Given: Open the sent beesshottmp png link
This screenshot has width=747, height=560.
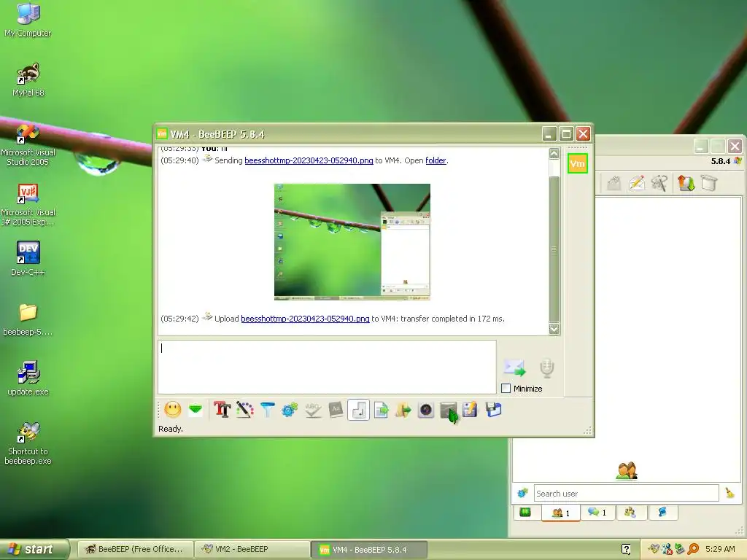Looking at the screenshot, I should (309, 160).
